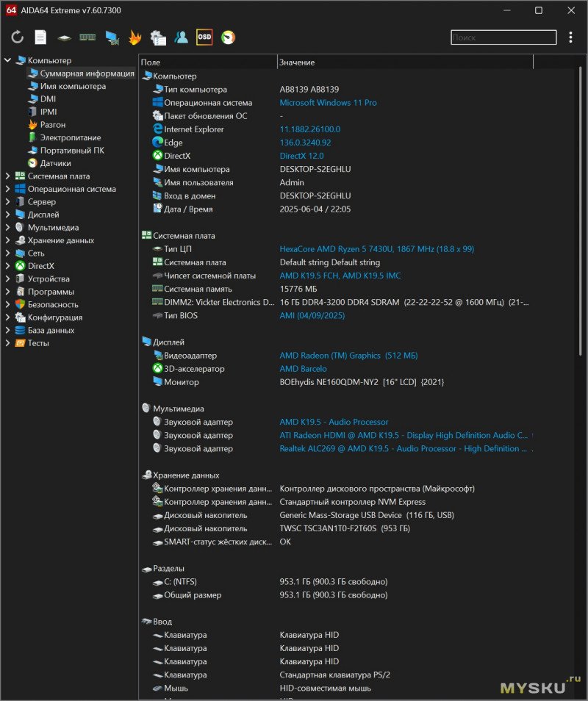This screenshot has width=588, height=701.
Task: Open the AMD K19.5 FCH chipset link
Action: (340, 276)
